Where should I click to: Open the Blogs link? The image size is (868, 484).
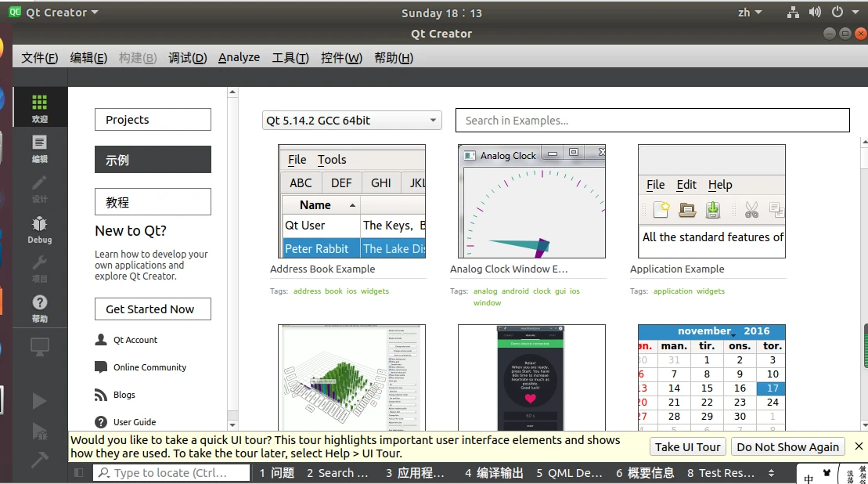(124, 395)
